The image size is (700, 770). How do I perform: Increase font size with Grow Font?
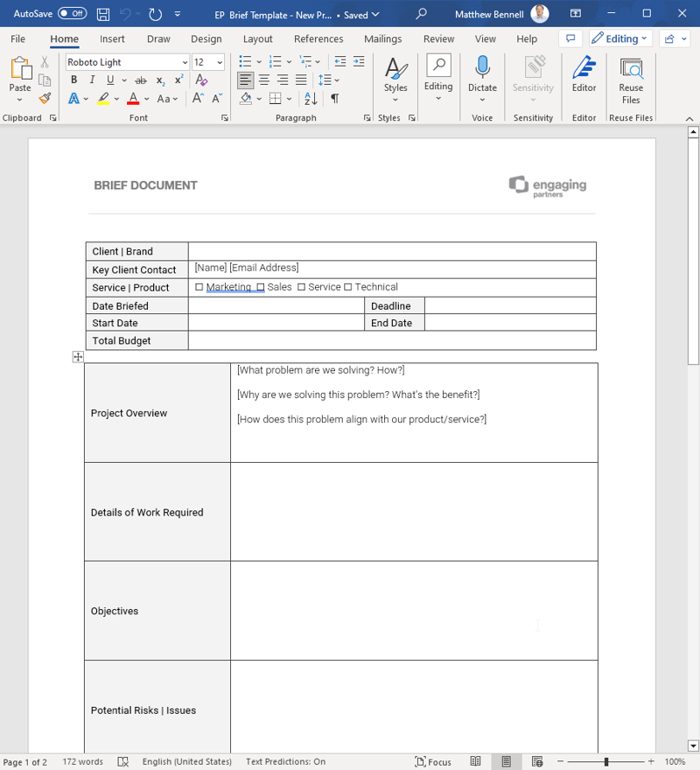[198, 98]
